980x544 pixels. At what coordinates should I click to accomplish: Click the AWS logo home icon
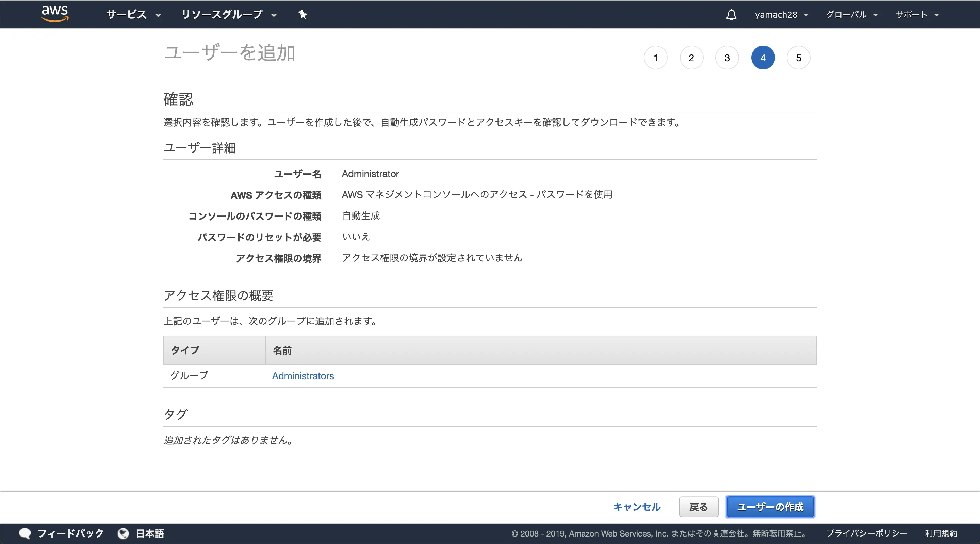coord(55,14)
